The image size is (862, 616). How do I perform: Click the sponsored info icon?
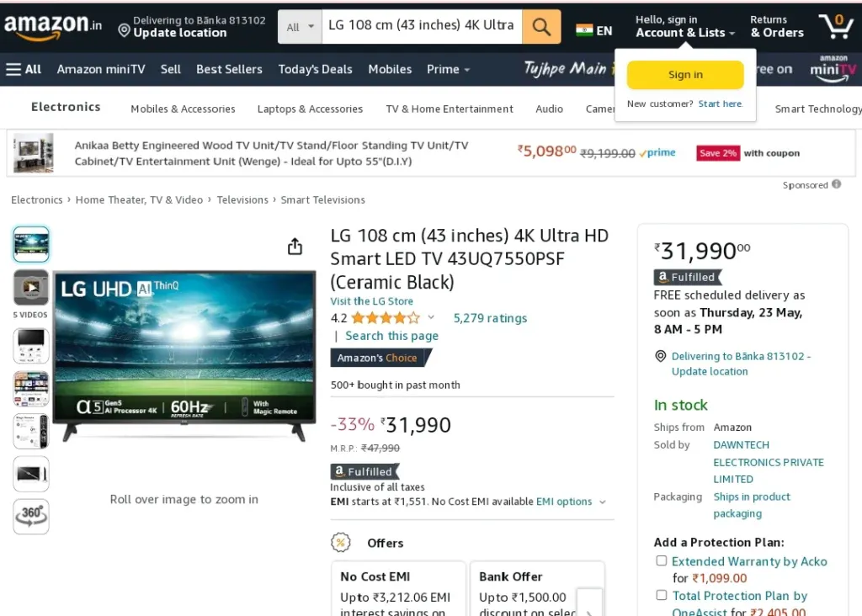tap(836, 184)
